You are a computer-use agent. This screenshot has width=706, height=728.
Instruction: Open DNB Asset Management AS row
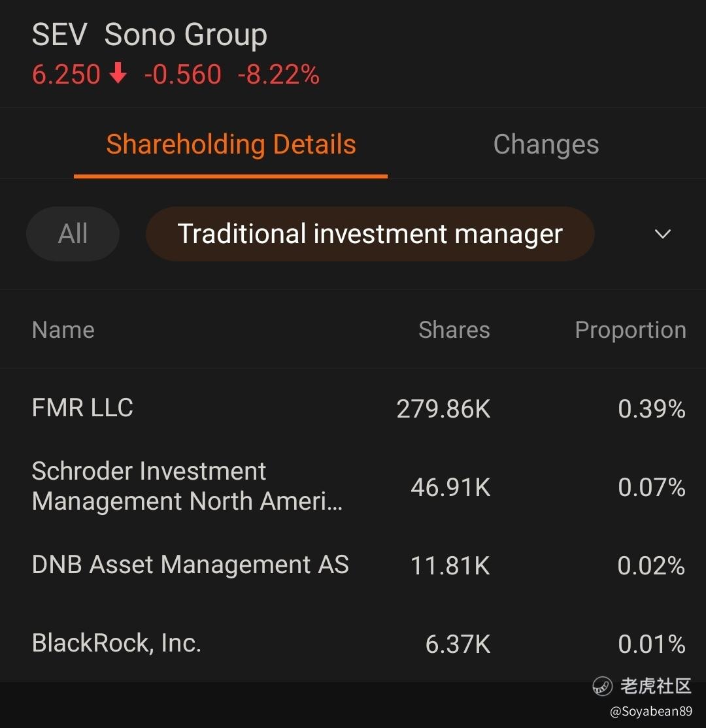tap(353, 565)
